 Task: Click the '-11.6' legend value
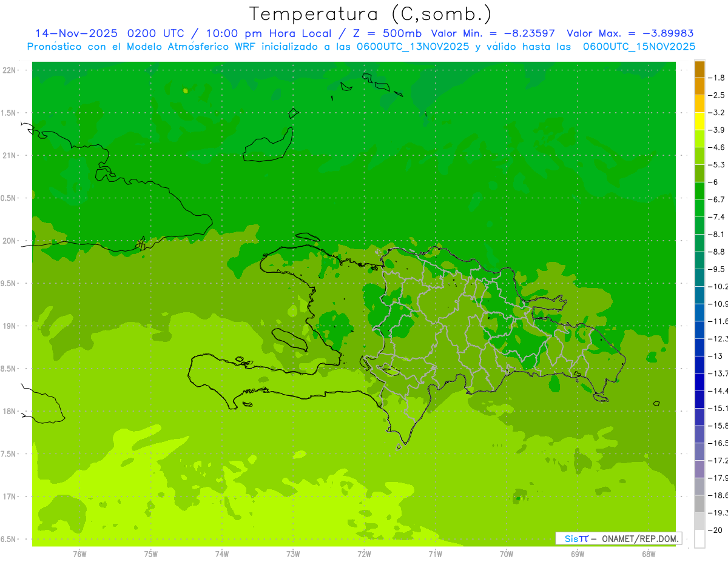[x=718, y=321]
